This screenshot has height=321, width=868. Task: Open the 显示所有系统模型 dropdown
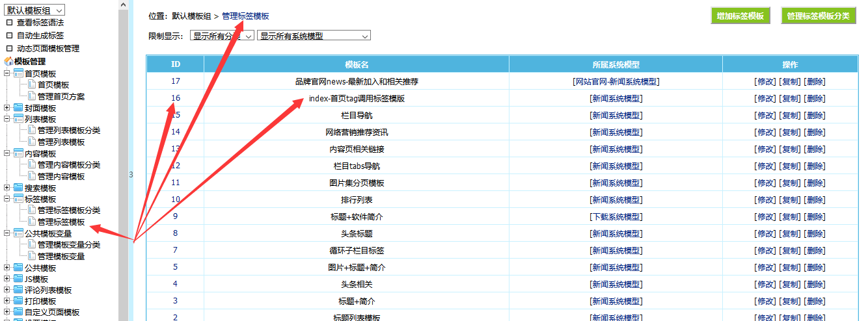pos(314,36)
